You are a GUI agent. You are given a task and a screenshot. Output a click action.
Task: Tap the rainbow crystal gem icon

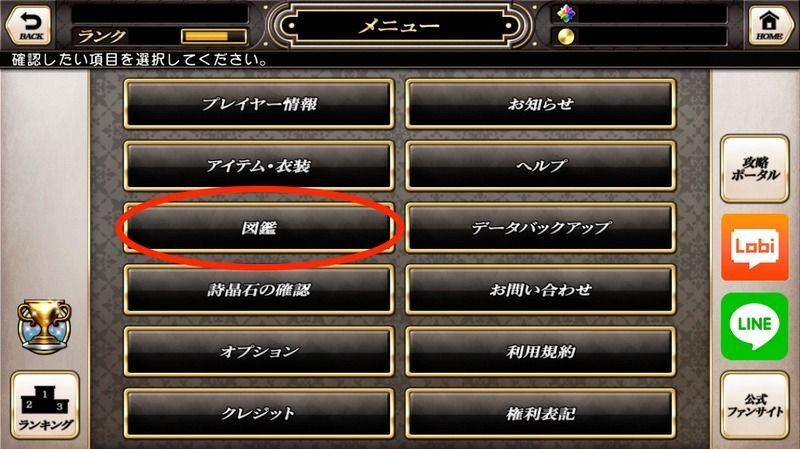tap(566, 14)
